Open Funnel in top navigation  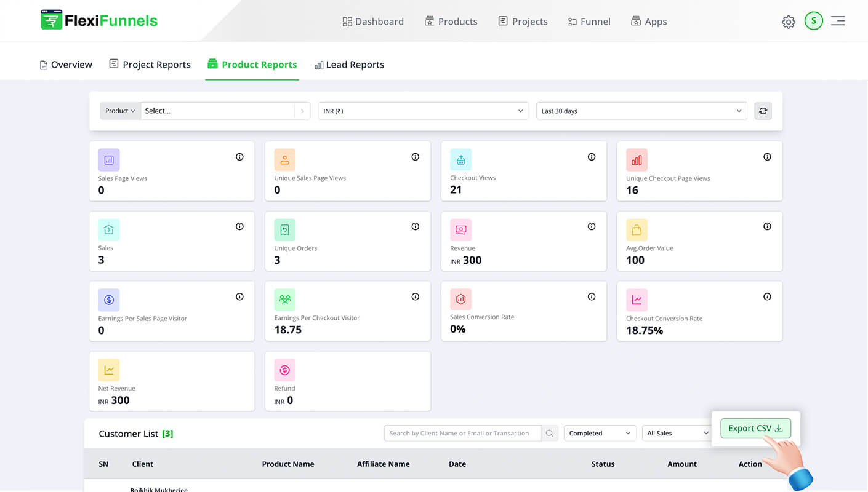click(x=589, y=22)
